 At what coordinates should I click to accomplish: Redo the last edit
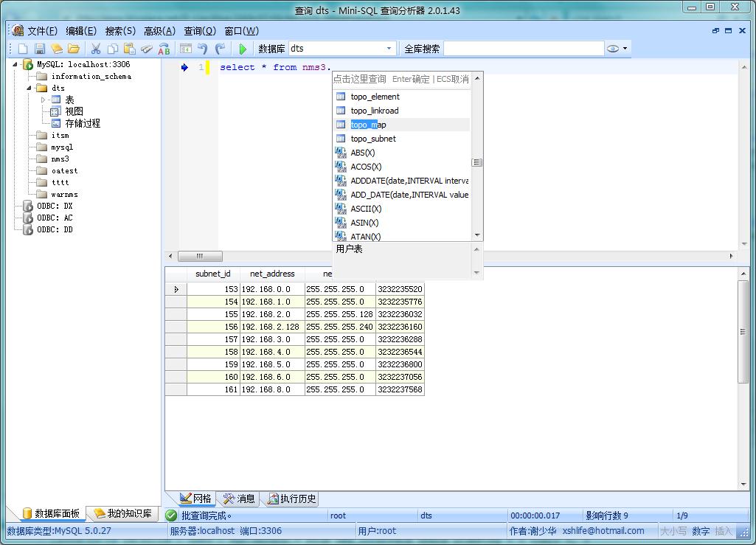pos(220,49)
